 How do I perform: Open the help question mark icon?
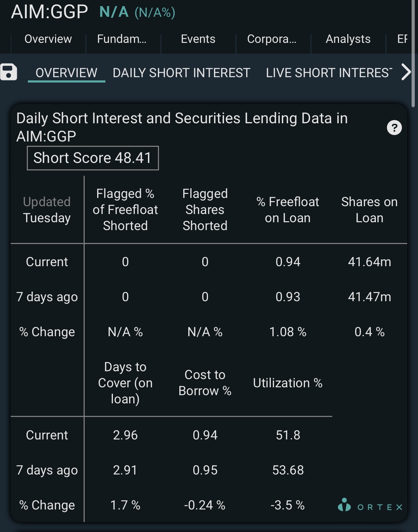(394, 128)
